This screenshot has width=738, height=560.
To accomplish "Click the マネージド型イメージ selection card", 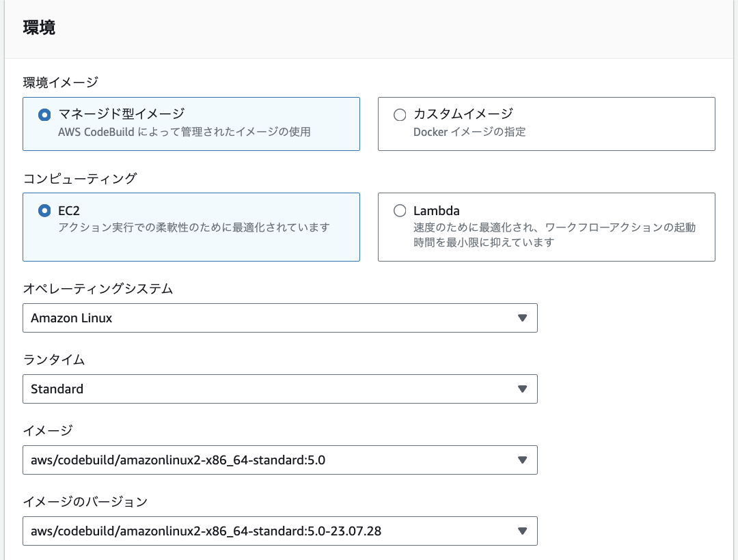I will click(191, 124).
